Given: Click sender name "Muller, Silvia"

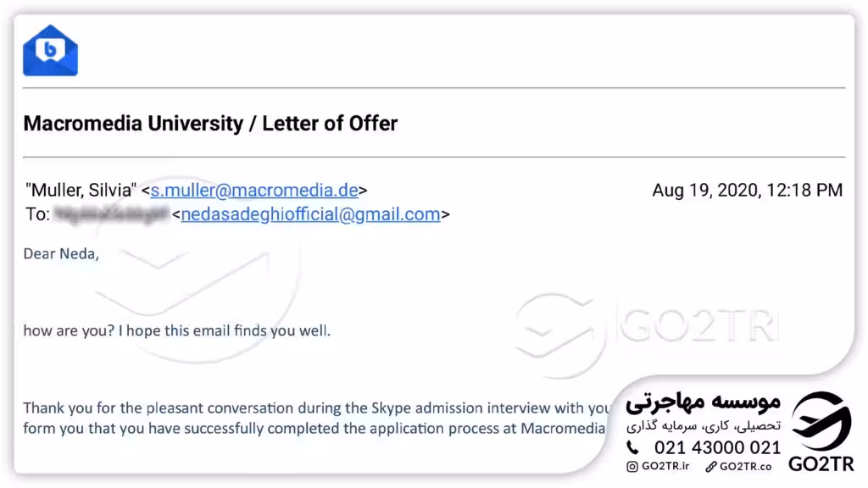Looking at the screenshot, I should [79, 191].
